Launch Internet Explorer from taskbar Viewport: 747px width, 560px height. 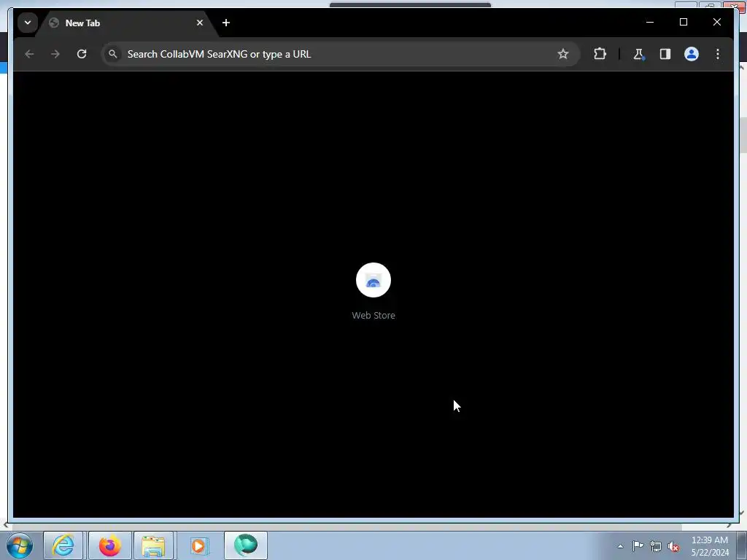coord(63,545)
